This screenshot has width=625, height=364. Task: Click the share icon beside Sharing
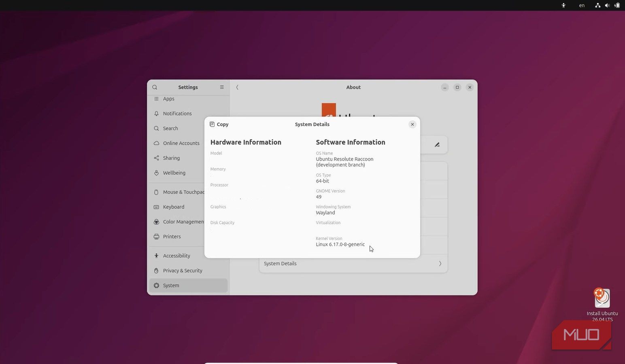[156, 158]
